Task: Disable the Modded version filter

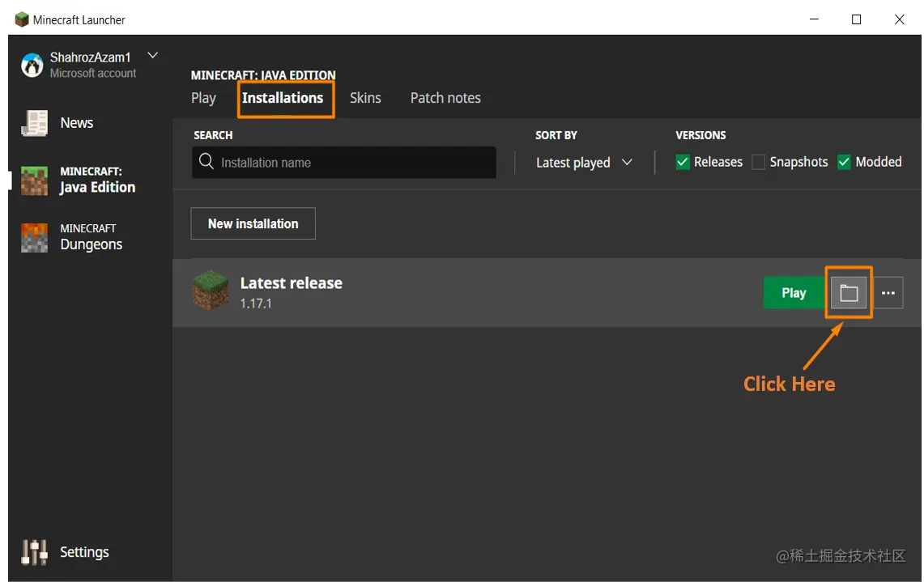Action: click(844, 162)
